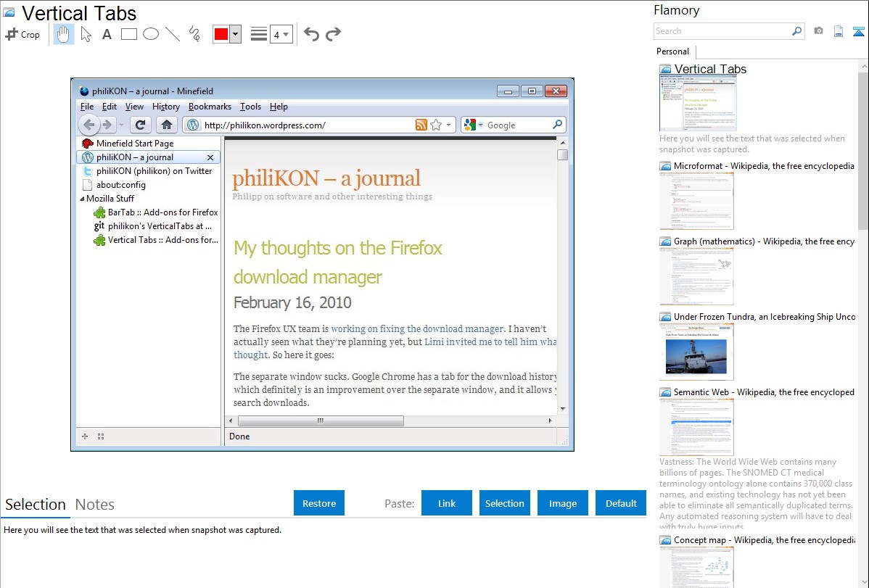Click the browser home button

click(x=166, y=125)
